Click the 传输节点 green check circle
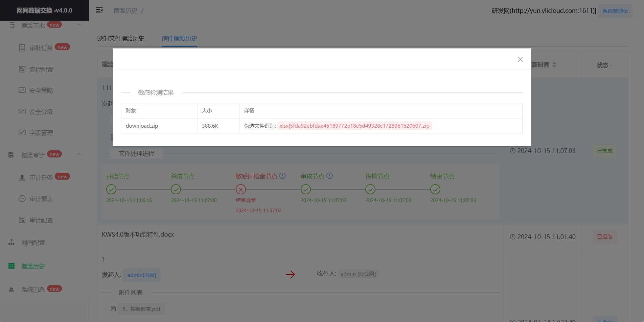 coord(370,189)
